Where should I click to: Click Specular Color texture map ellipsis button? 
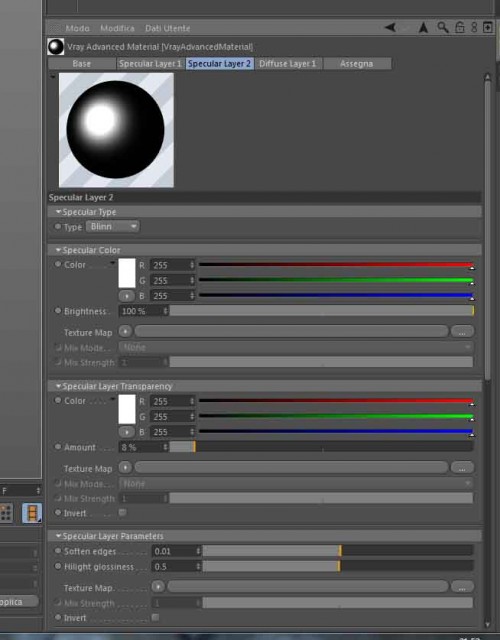point(462,331)
